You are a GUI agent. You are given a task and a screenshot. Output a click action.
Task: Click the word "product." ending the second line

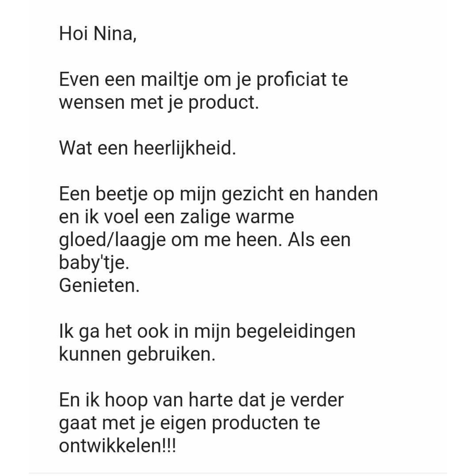(223, 102)
